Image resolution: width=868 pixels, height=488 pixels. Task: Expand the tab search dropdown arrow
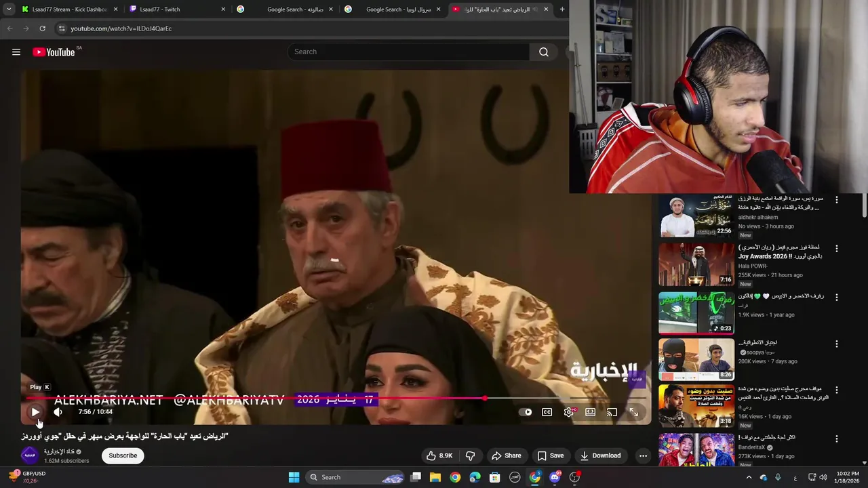pos(8,9)
